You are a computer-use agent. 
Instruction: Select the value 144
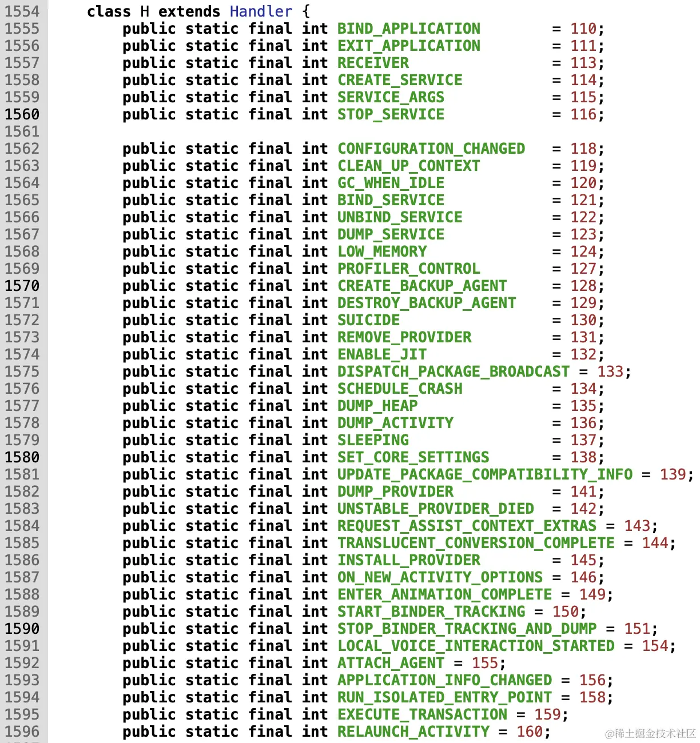point(655,543)
